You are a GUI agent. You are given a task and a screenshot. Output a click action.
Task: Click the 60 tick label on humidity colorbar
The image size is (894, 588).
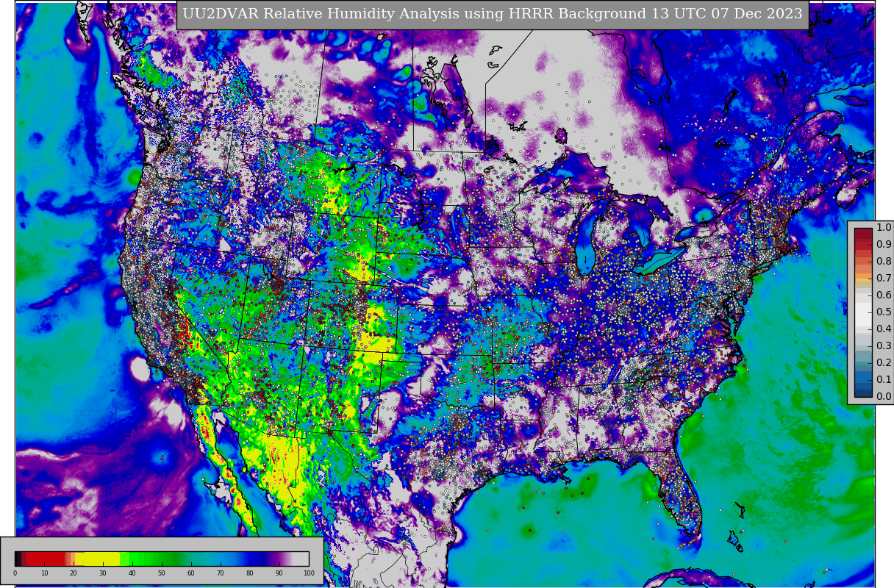pyautogui.click(x=191, y=573)
